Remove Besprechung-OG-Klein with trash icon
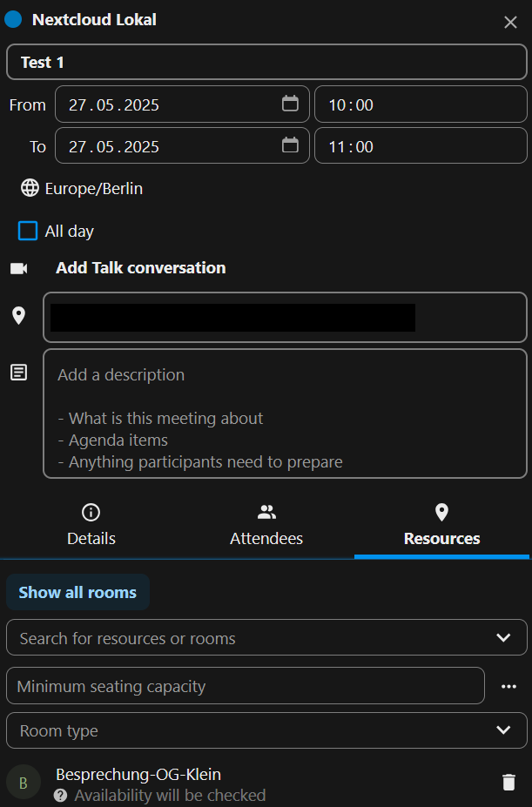The image size is (532, 807). [x=508, y=782]
